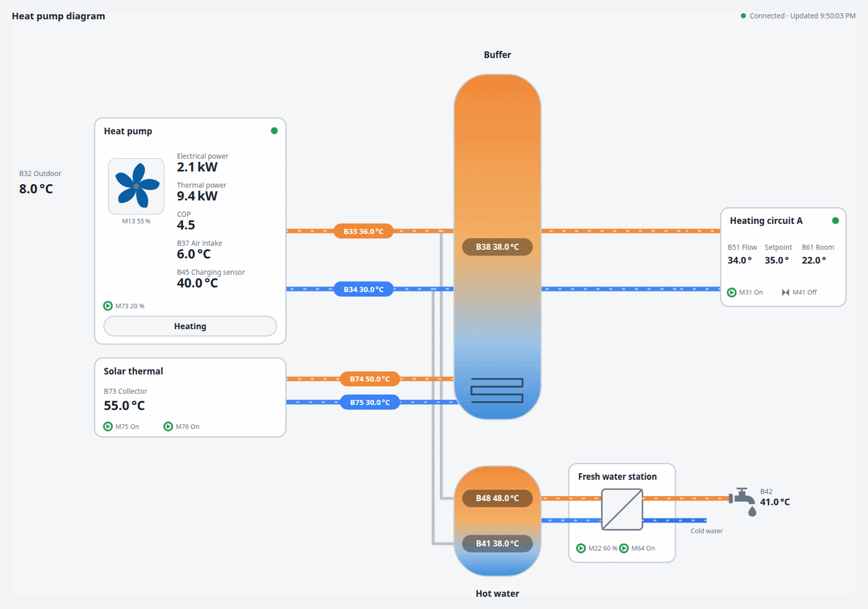Click the M75 pump status icon
This screenshot has height=609, width=868.
108,427
